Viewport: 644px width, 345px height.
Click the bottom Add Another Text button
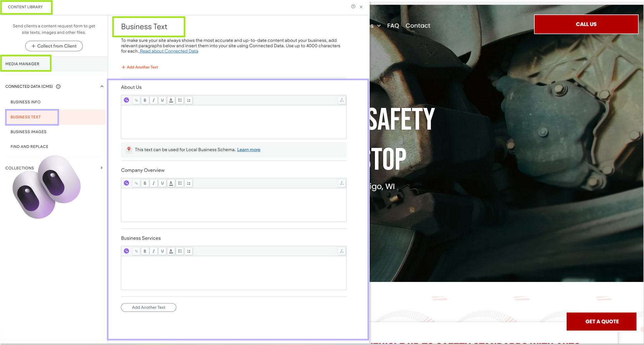[x=149, y=307]
